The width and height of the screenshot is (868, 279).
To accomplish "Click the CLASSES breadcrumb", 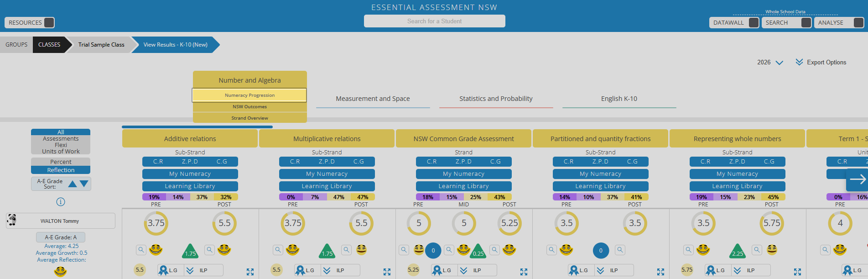I will (49, 45).
